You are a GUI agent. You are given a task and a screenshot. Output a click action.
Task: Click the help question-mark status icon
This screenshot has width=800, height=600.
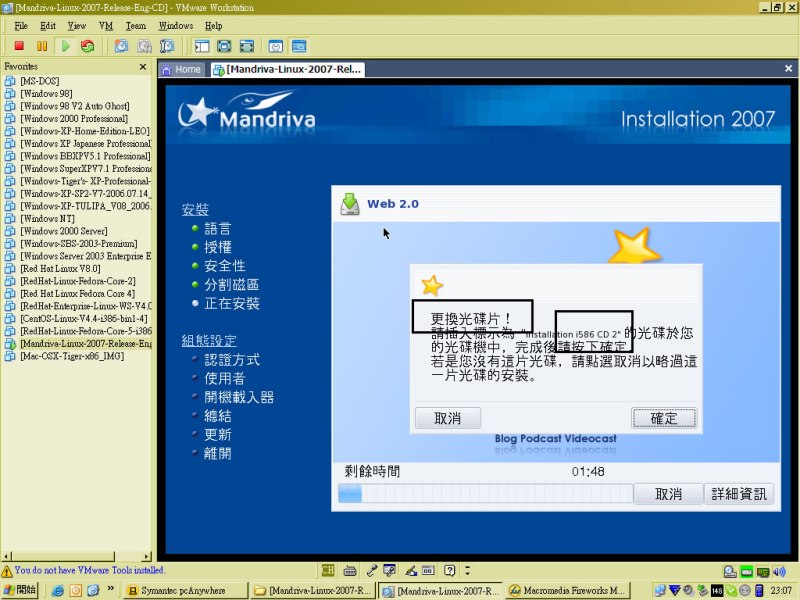[449, 570]
